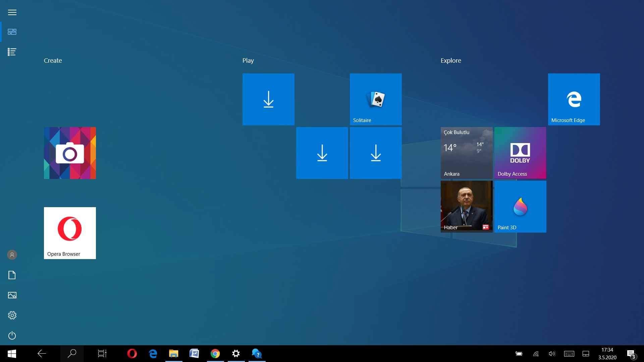Screen dimensions: 644x362
Task: Click the Windows Start button
Action: coord(12,354)
